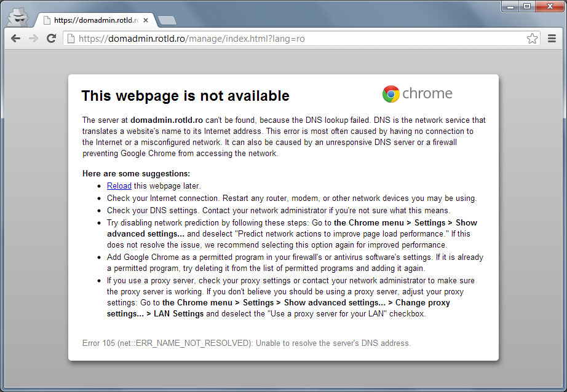Click the browser Back arrow button
Image resolution: width=567 pixels, height=392 pixels.
[x=15, y=39]
